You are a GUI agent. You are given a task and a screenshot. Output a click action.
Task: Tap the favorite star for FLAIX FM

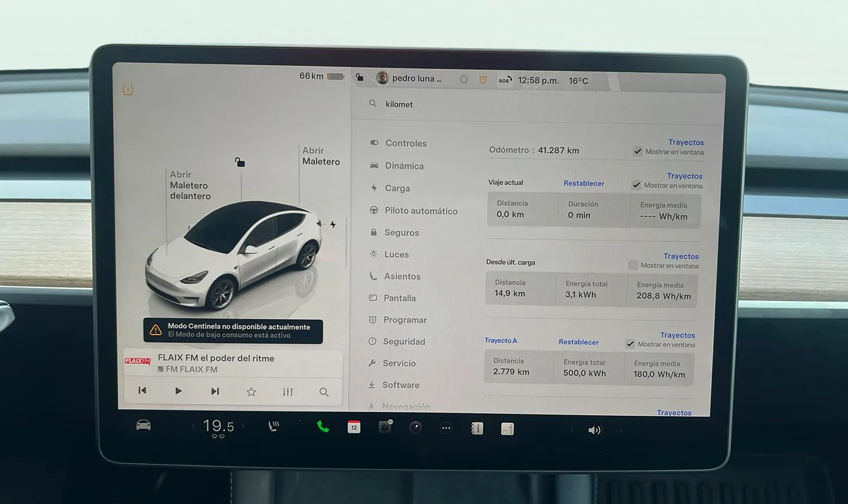click(x=251, y=392)
